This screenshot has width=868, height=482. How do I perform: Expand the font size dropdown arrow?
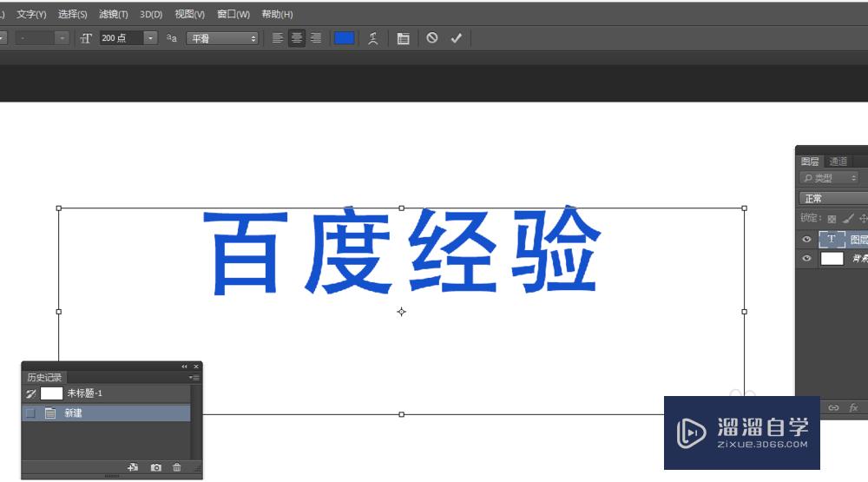(x=150, y=38)
